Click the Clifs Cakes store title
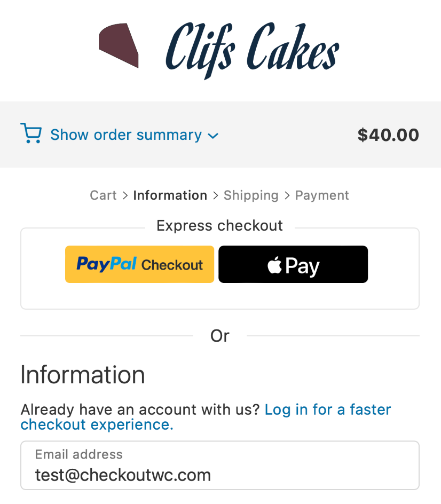441x504 pixels. [x=252, y=49]
